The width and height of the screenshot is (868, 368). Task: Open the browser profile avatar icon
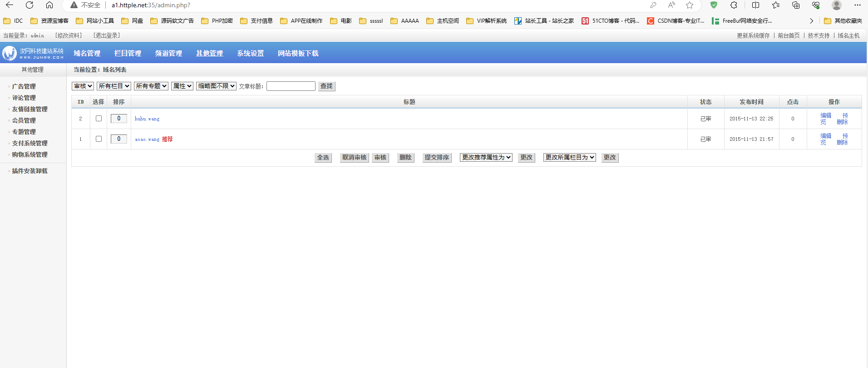tap(836, 5)
